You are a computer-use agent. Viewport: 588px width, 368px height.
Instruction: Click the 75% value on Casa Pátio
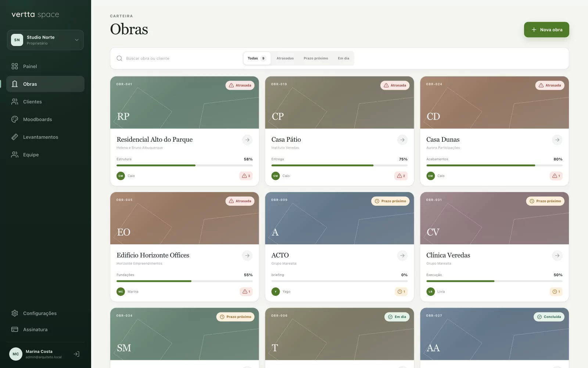[x=403, y=159]
